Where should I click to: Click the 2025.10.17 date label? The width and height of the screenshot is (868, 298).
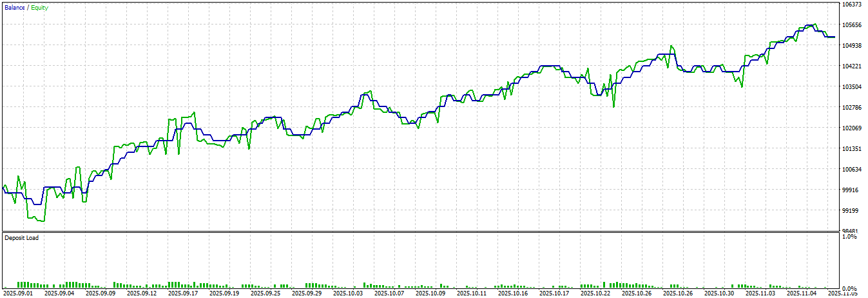coord(554,293)
